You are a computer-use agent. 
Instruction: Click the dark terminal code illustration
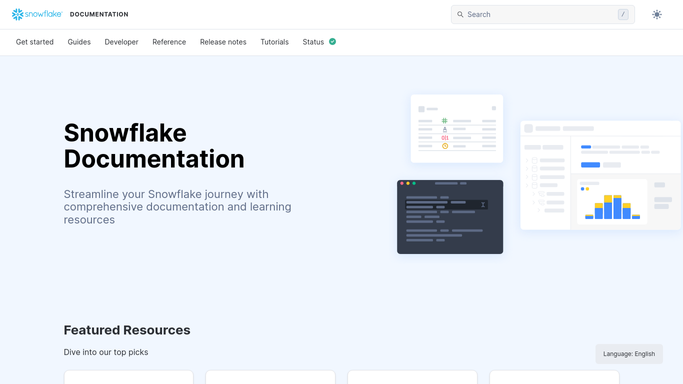click(x=450, y=217)
